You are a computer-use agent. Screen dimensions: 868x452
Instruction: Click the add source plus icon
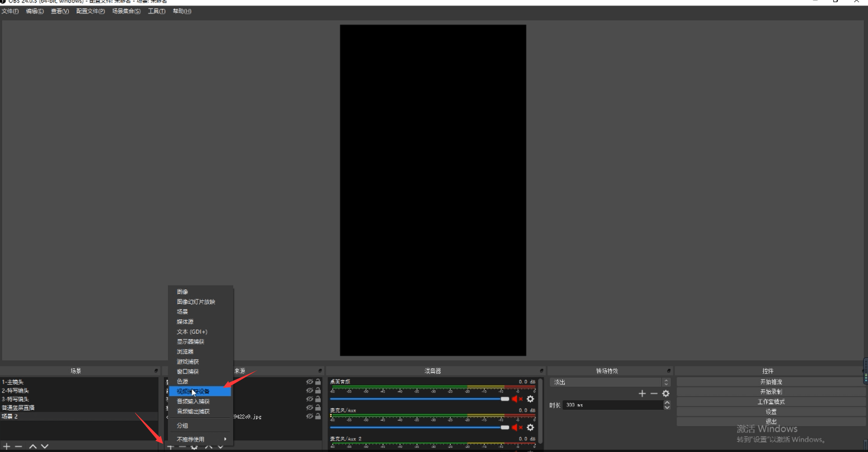coord(170,447)
